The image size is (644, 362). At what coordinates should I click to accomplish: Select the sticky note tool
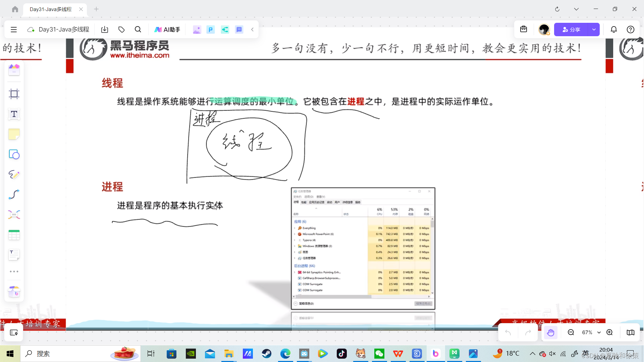[x=14, y=134]
